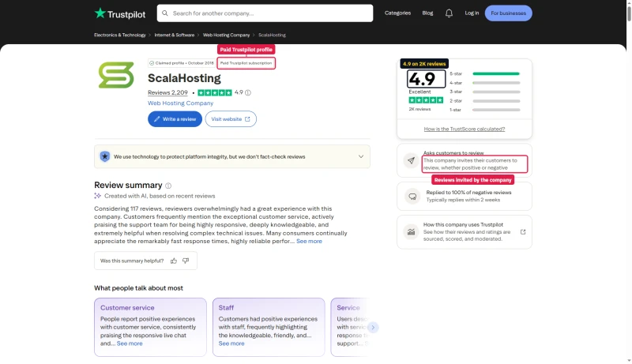Click the Claimed profile checkmark badge
Viewport: 632px width, 364px height.
181,63
